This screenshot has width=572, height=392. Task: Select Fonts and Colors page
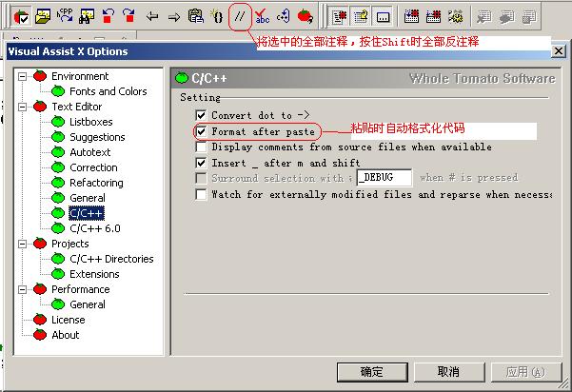pyautogui.click(x=108, y=91)
